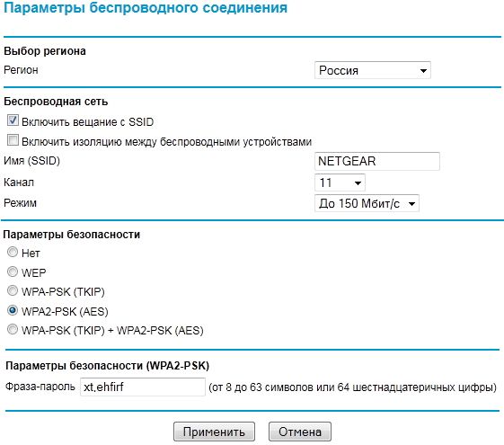Focus the Имя (SSID) field containing NETGEAR

click(377, 162)
